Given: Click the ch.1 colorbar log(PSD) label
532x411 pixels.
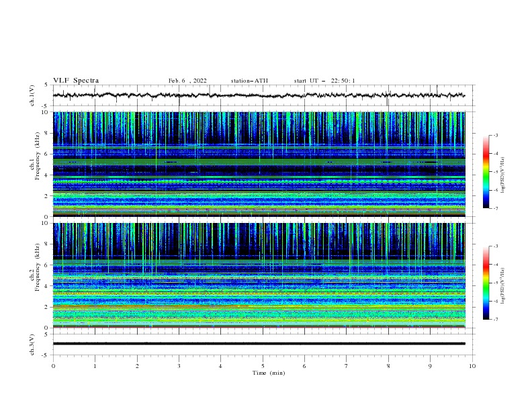Looking at the screenshot, I should [502, 175].
